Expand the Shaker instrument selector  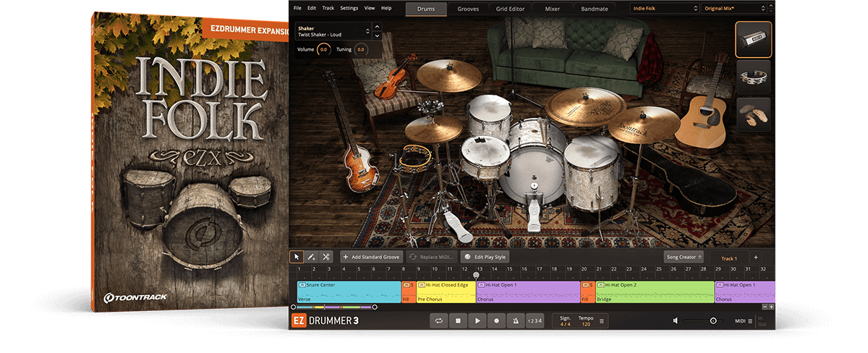(368, 31)
